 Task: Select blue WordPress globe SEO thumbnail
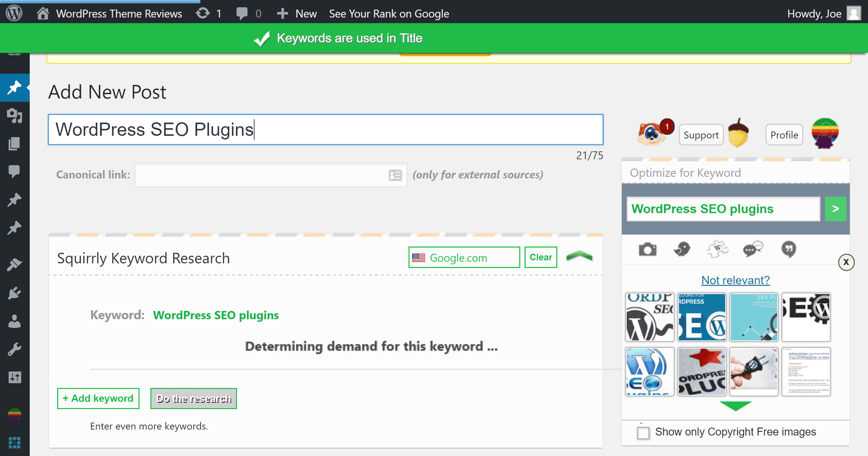[x=650, y=372]
